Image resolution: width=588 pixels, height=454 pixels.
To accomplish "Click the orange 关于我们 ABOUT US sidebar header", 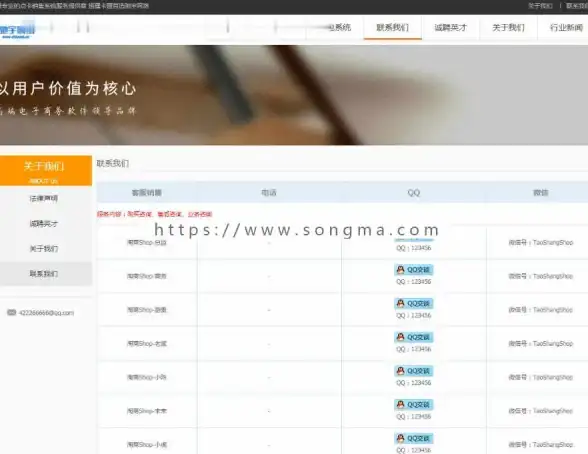I will click(46, 171).
